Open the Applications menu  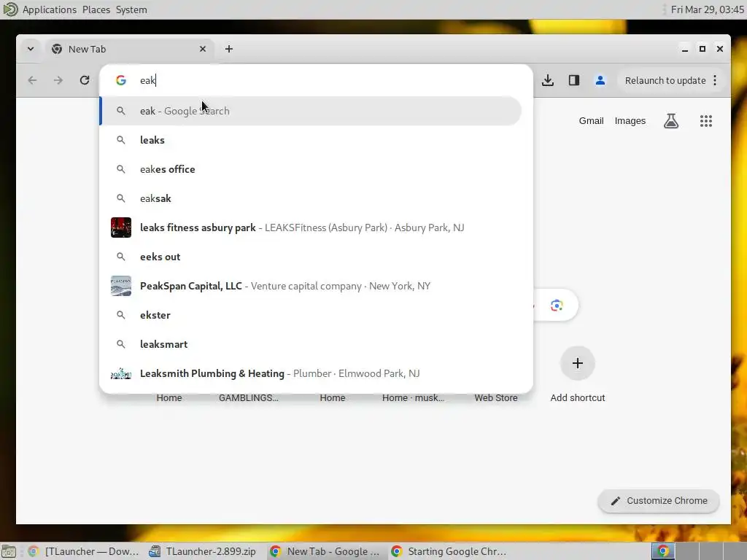click(x=50, y=9)
